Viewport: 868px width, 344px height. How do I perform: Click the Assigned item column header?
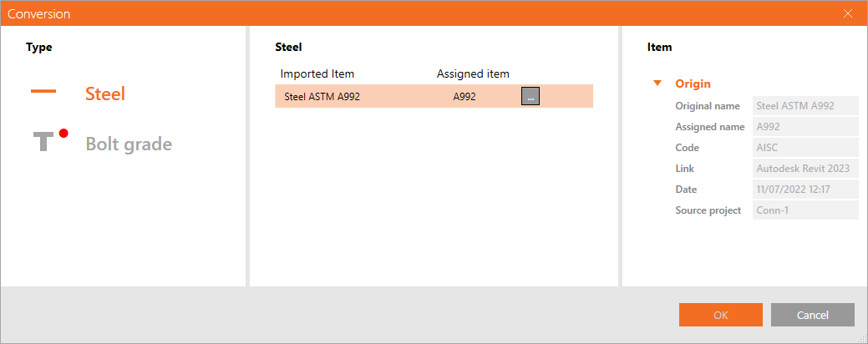[473, 73]
